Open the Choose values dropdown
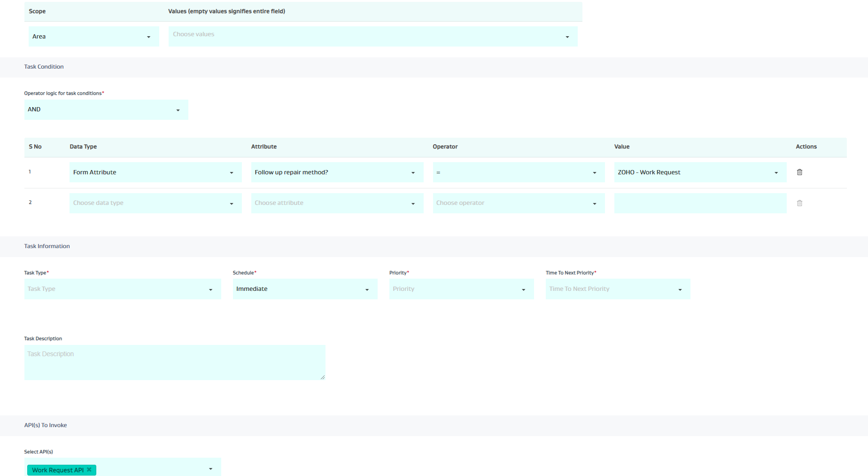This screenshot has width=868, height=476. coord(372,37)
